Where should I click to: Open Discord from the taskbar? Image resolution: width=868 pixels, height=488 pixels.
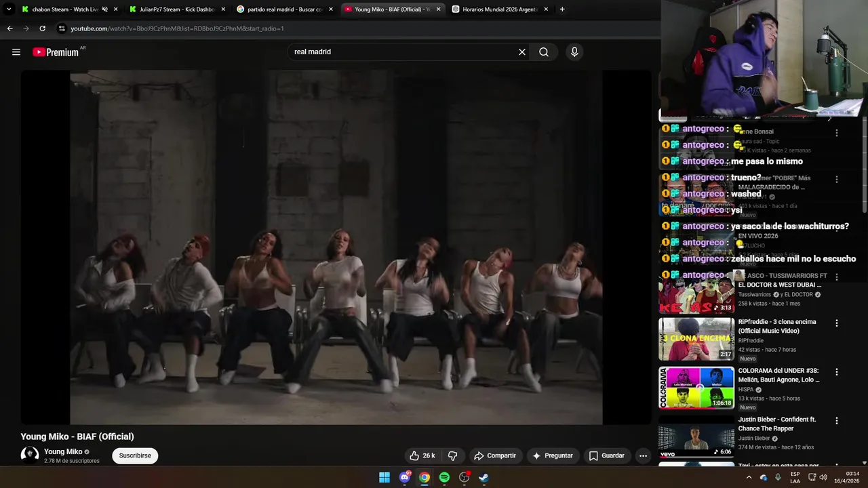pos(405,477)
